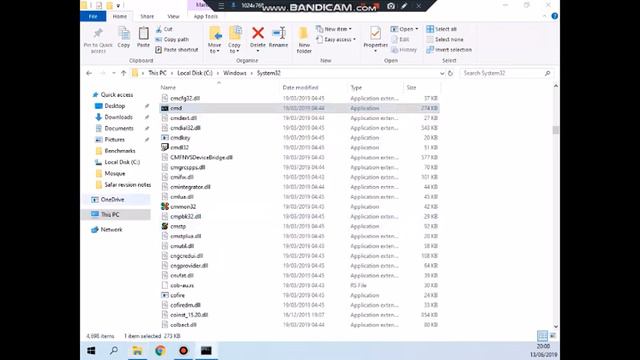Open Command Prompt taskbar icon
Image resolution: width=640 pixels, height=360 pixels.
[x=206, y=351]
